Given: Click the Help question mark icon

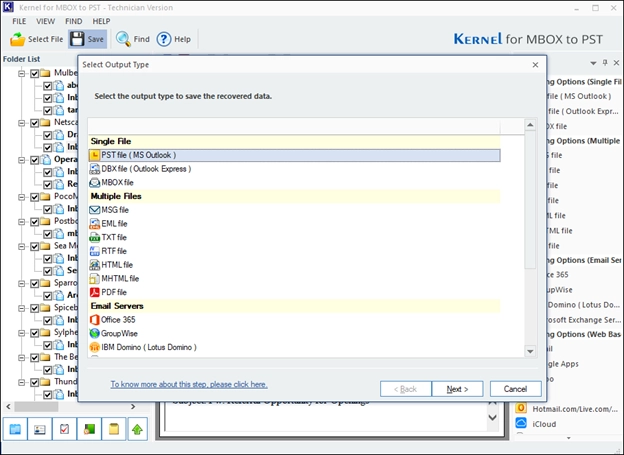Looking at the screenshot, I should pos(164,39).
